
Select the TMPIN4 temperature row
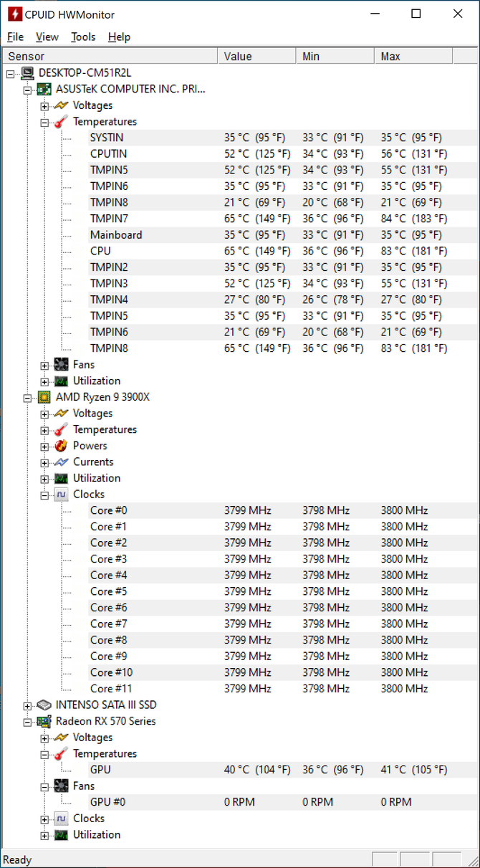[x=282, y=300]
